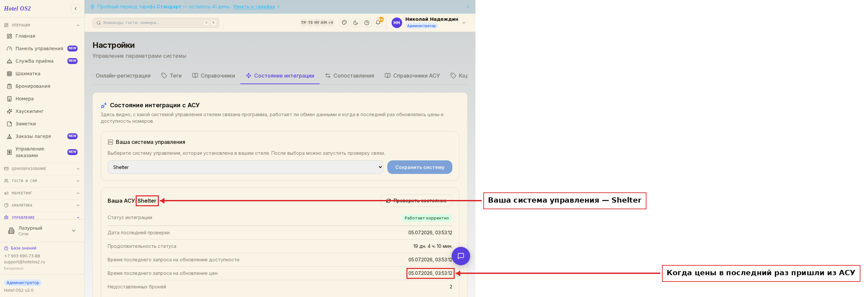Open the theme palette icon
Viewport: 868px width, 297px height.
tap(344, 22)
